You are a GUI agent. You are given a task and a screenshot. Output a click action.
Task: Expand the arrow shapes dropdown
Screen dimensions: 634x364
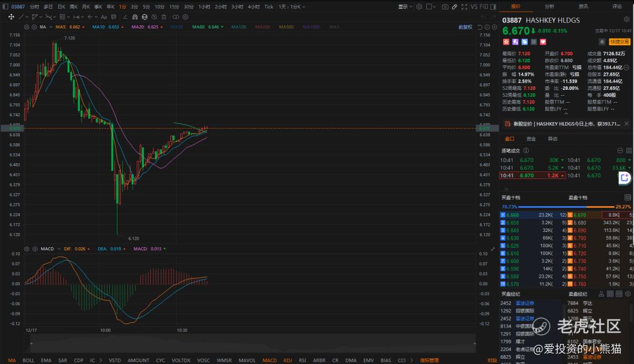96,16
